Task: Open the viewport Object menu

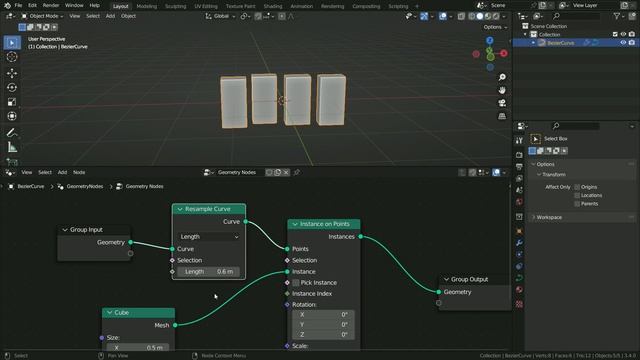Action: pos(128,16)
